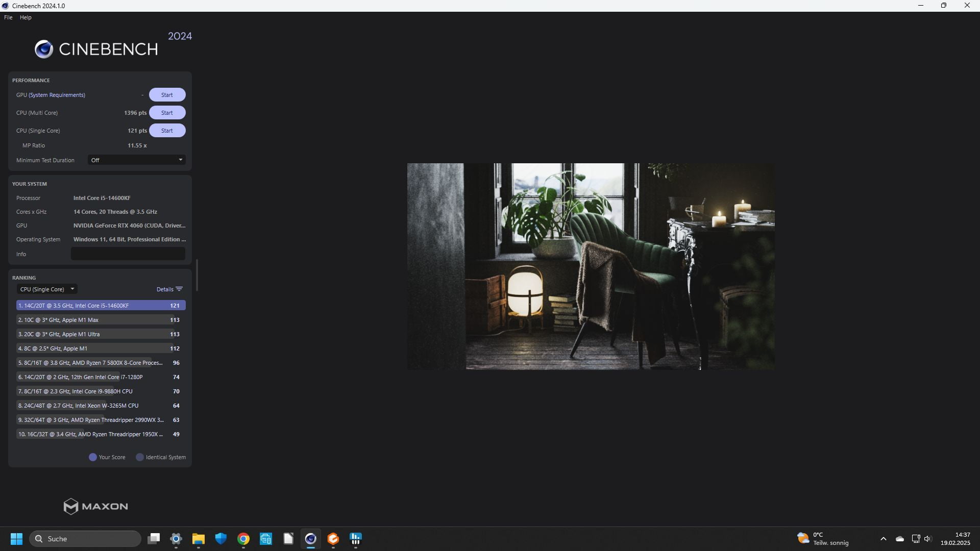Select the Apple M1 Max ranking row
The image size is (980, 551).
point(101,320)
